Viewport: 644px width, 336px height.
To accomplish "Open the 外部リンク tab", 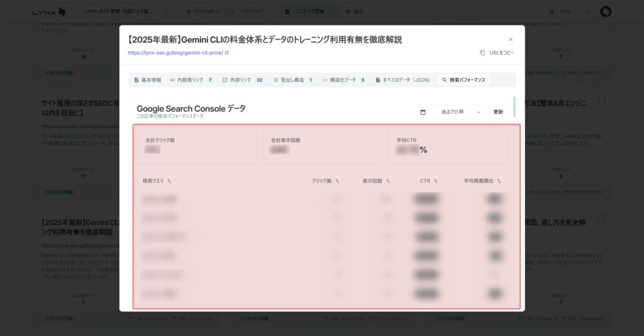I will pyautogui.click(x=242, y=80).
